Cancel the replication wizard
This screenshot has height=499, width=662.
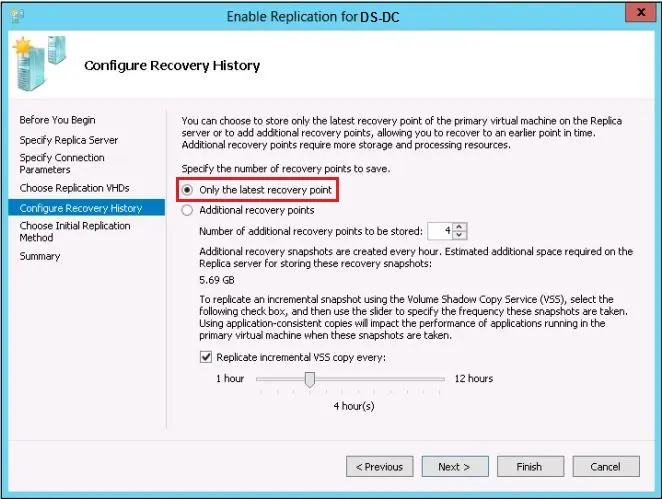click(x=605, y=467)
